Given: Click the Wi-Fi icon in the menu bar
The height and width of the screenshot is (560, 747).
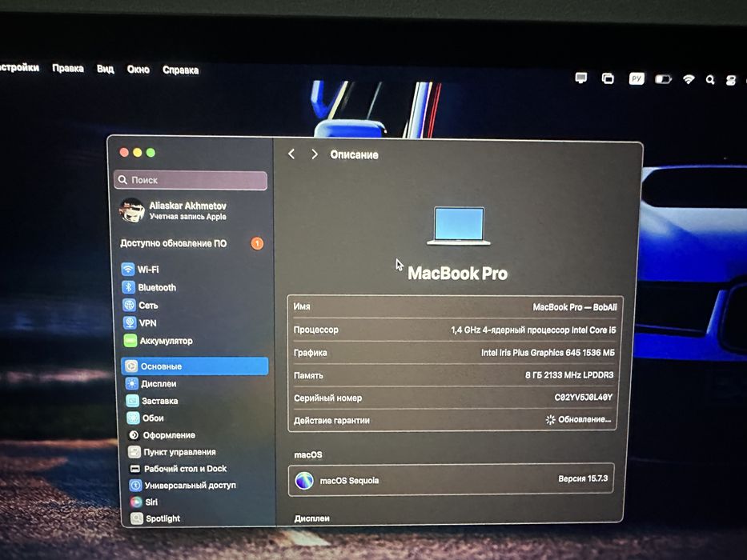Looking at the screenshot, I should click(689, 79).
